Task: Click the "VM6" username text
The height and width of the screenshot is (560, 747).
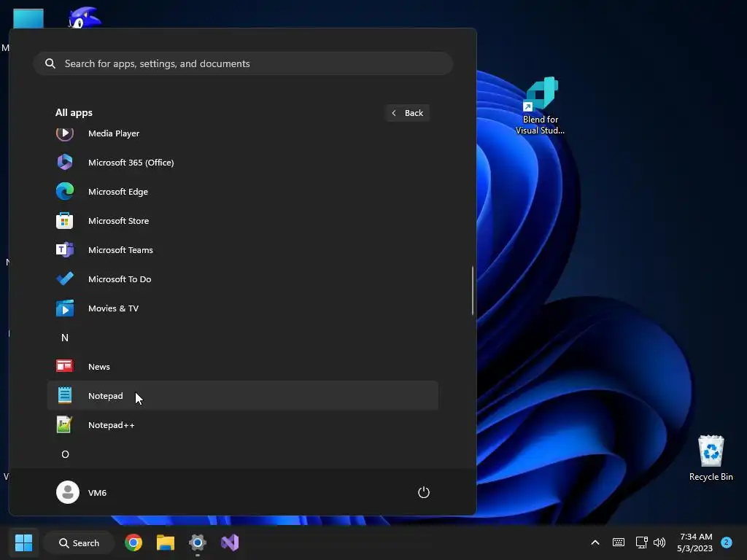Action: (x=97, y=493)
